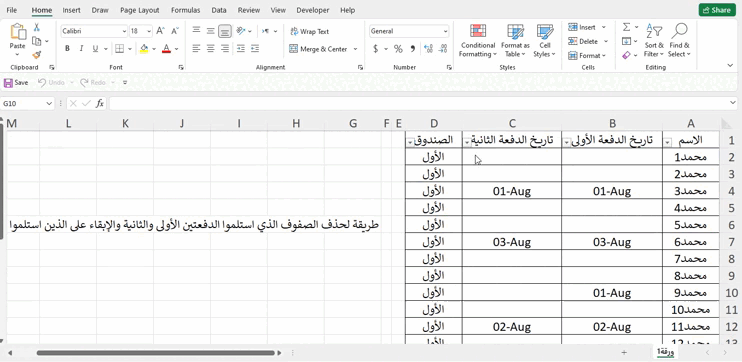Click the green Share button

coord(717,10)
